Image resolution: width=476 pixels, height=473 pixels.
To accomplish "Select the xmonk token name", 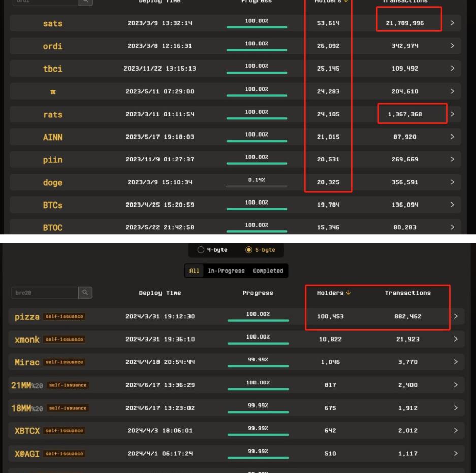I will tap(27, 340).
